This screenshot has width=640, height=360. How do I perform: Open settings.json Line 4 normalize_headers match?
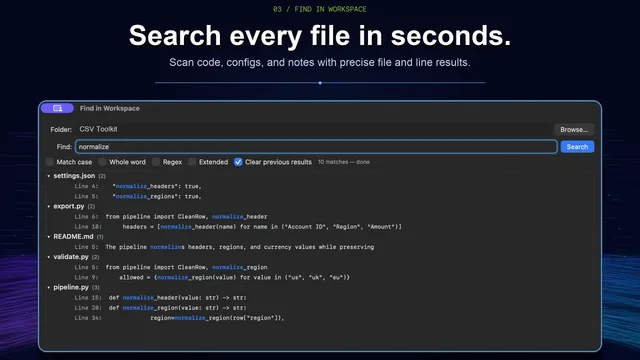pos(138,186)
